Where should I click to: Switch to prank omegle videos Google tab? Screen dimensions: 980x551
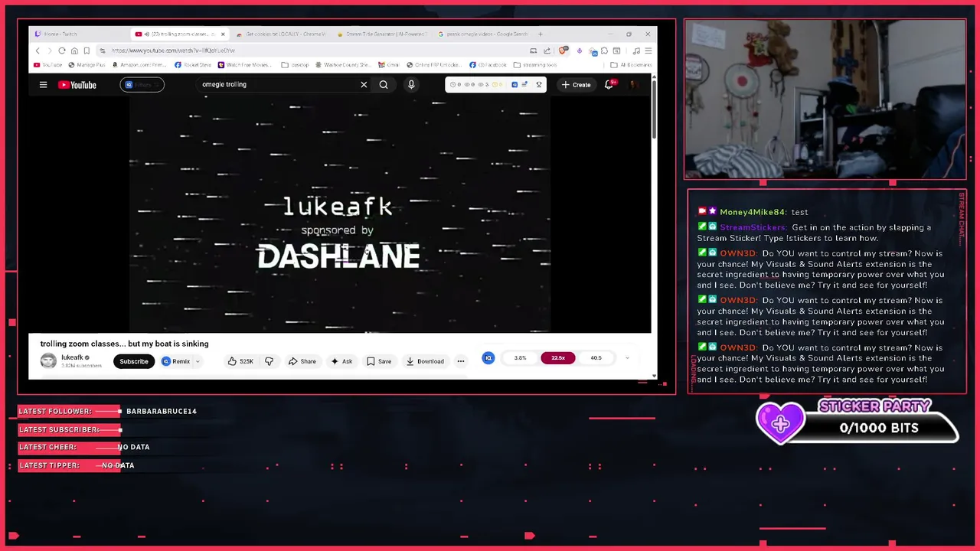pos(482,34)
